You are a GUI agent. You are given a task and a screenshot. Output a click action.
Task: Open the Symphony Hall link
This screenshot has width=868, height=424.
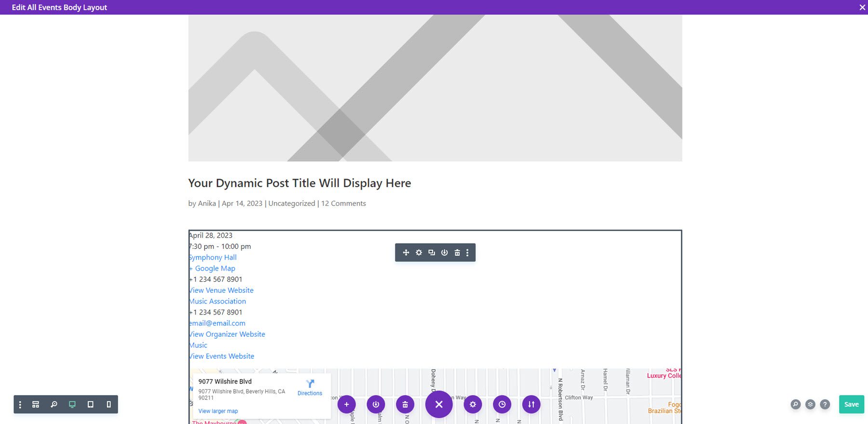[x=213, y=258]
